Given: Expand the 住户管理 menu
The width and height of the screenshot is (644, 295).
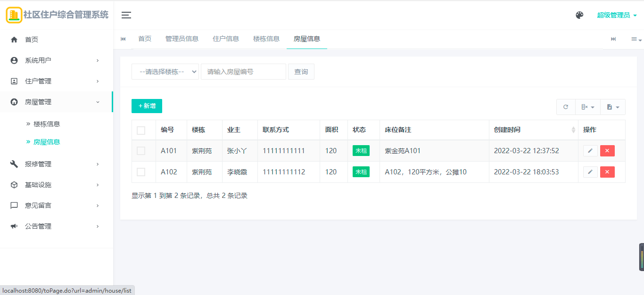Looking at the screenshot, I should pyautogui.click(x=57, y=81).
